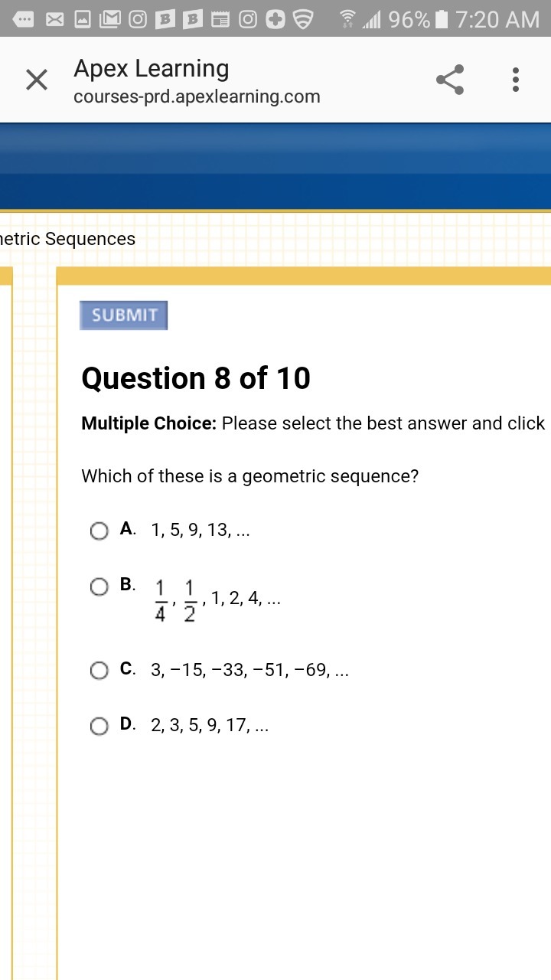Tap the Wi-Fi signal status icon

[x=347, y=19]
